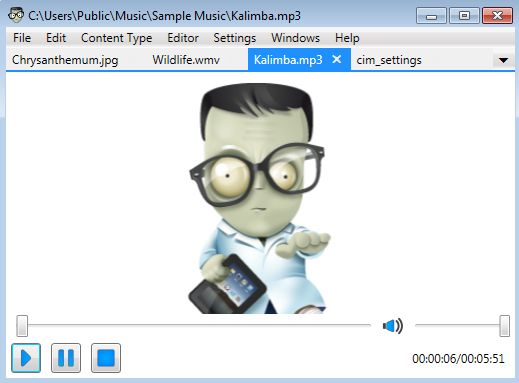Pause the Kalimba.mp3 playback
Screen dimensions: 519x383
pyautogui.click(x=66, y=358)
